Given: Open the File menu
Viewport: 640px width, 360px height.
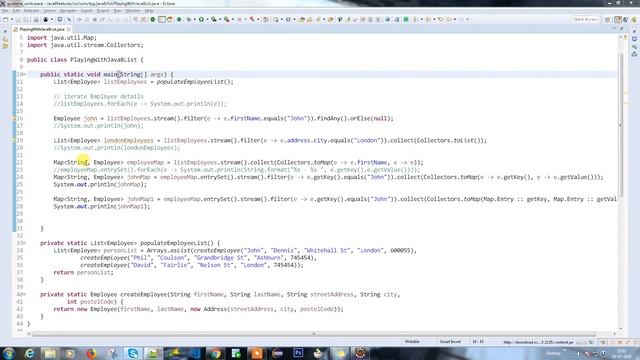Looking at the screenshot, I should click(5, 11).
